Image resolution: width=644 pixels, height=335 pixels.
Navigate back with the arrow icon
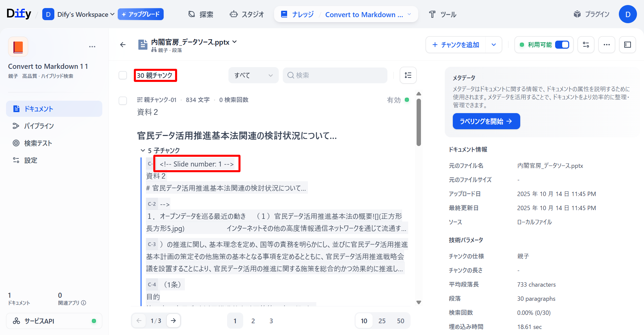123,44
